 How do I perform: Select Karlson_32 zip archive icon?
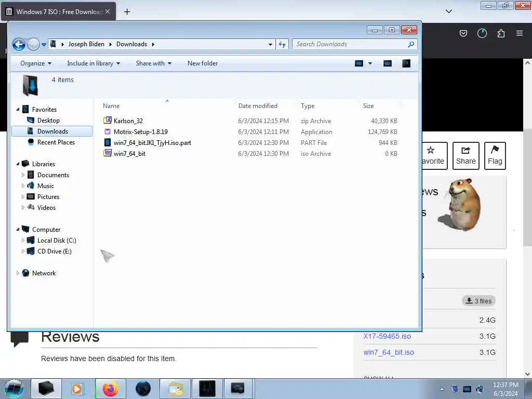tap(108, 120)
